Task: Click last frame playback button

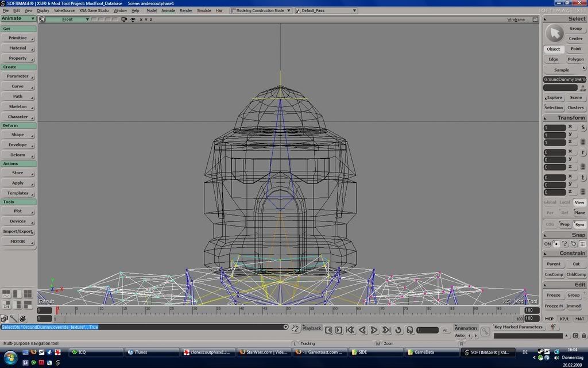Action: click(386, 330)
